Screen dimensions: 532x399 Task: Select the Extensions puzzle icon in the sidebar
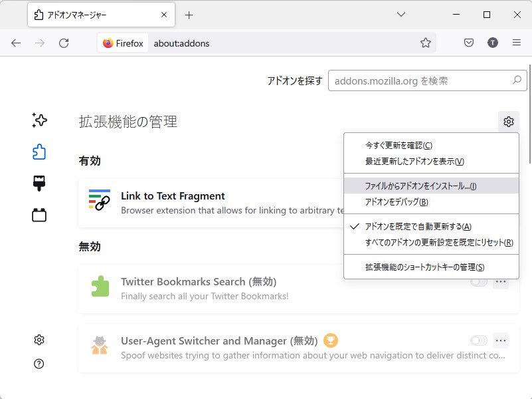(39, 152)
